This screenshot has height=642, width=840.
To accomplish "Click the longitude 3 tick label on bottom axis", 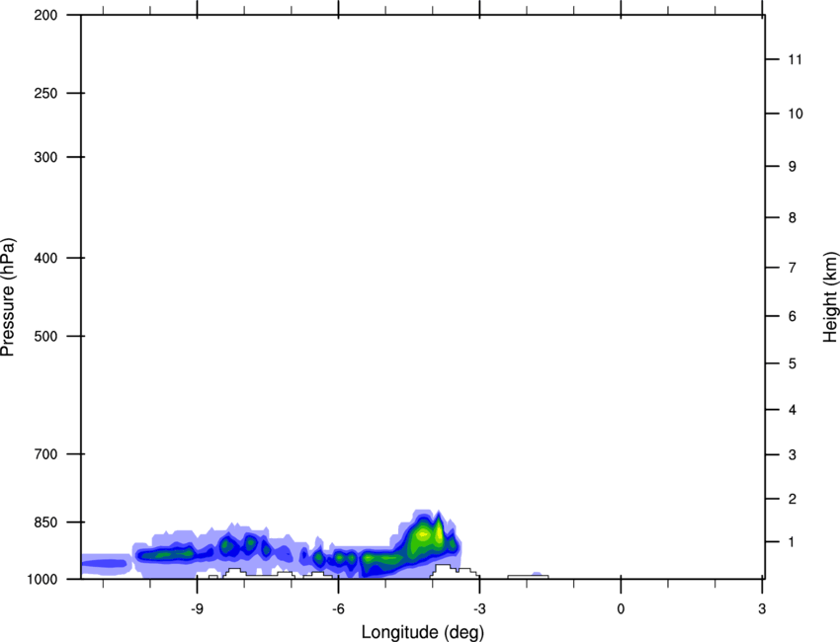I will click(762, 608).
